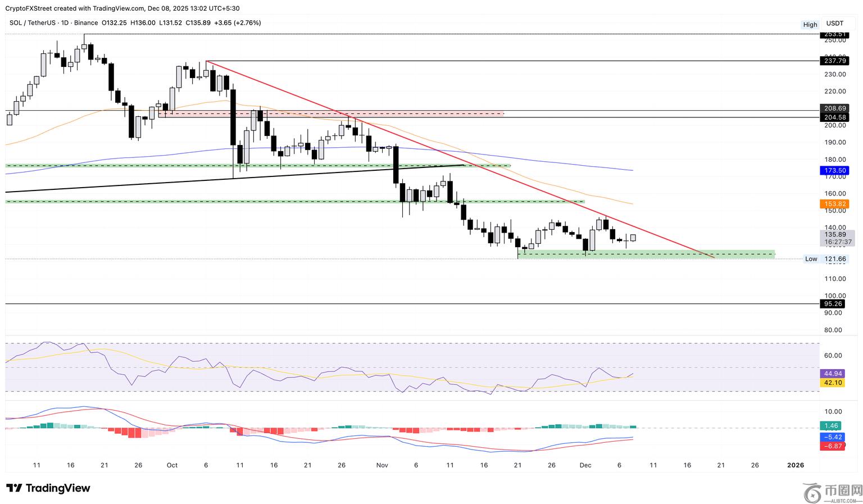Select the purple RSI 44.94 value label

(832, 374)
